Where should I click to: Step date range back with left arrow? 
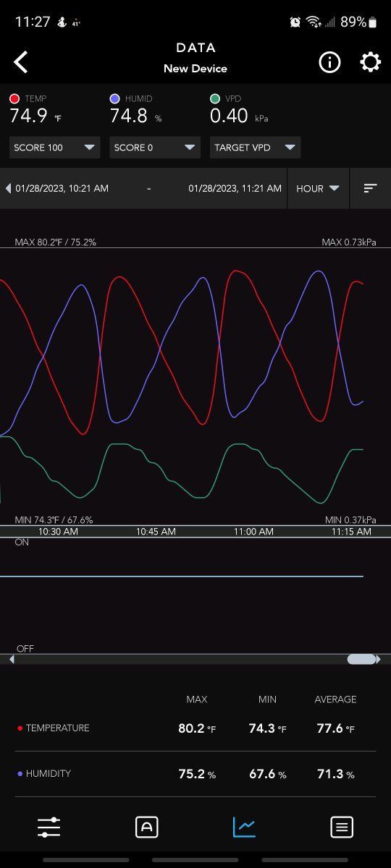coord(8,188)
